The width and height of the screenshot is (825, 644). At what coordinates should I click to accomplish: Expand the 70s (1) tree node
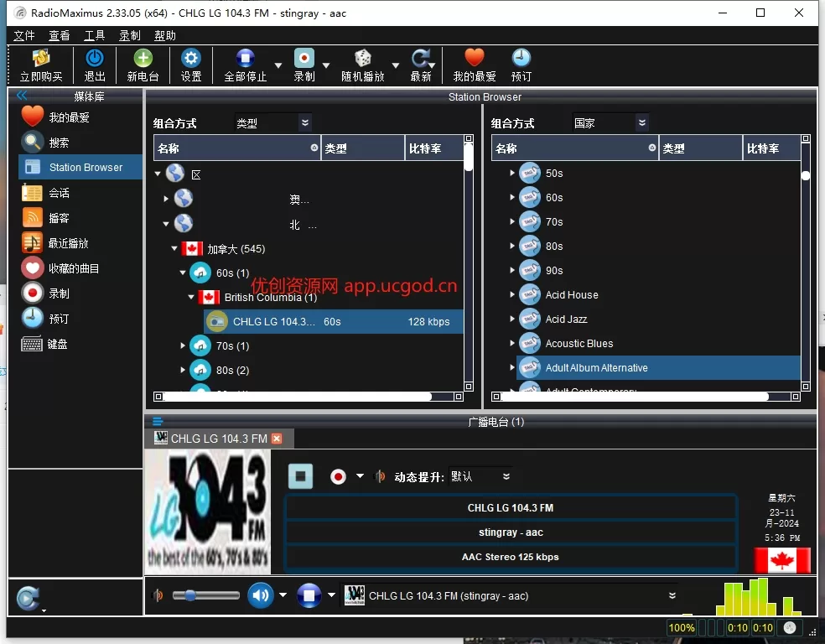click(x=183, y=345)
